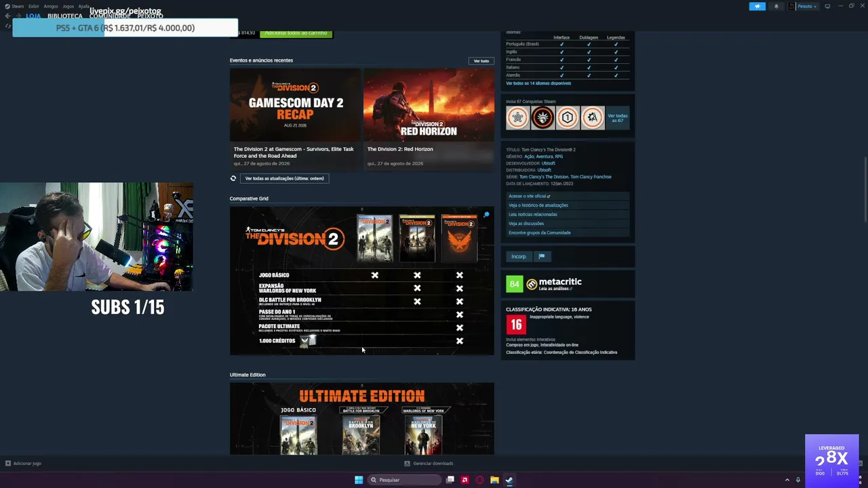Open the Gamescom Day 2 Recap thumbnail
Screen dimensions: 868x488
(295, 104)
